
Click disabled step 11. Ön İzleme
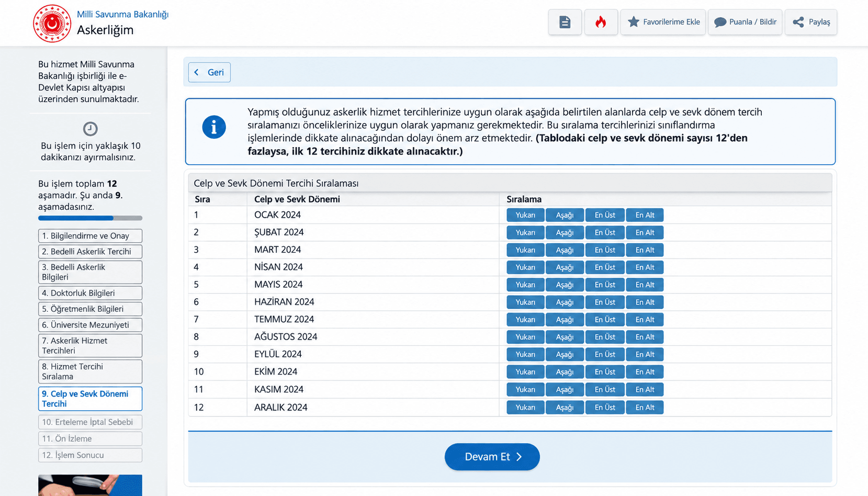[x=90, y=438]
